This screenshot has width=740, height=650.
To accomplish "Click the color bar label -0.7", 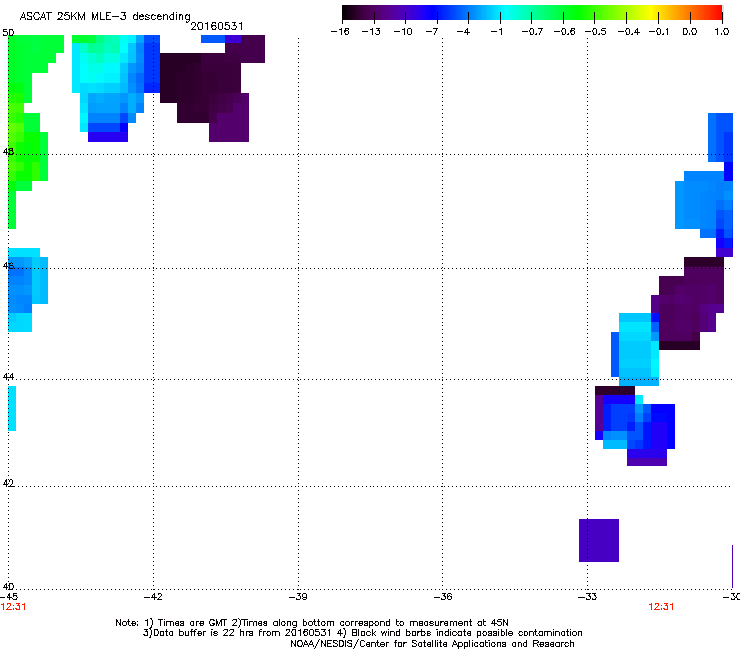I will click(532, 32).
